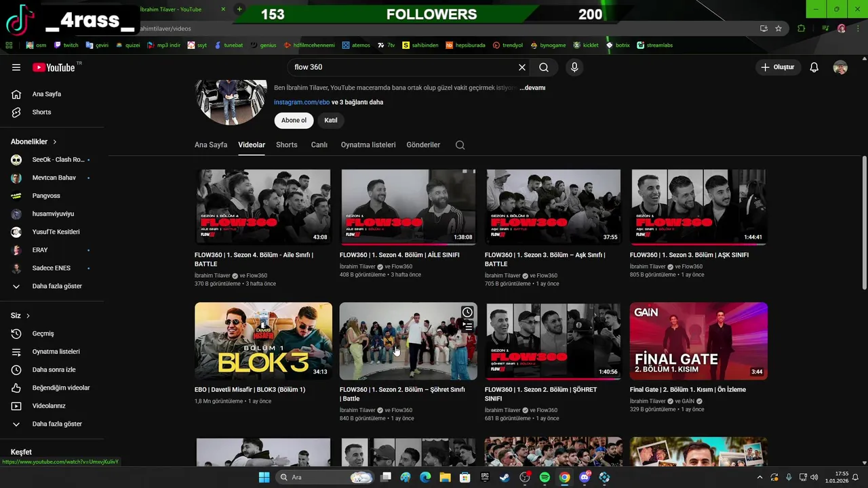Screen dimensions: 868x488
Task: Open File Explorer from the taskbar
Action: pyautogui.click(x=446, y=477)
